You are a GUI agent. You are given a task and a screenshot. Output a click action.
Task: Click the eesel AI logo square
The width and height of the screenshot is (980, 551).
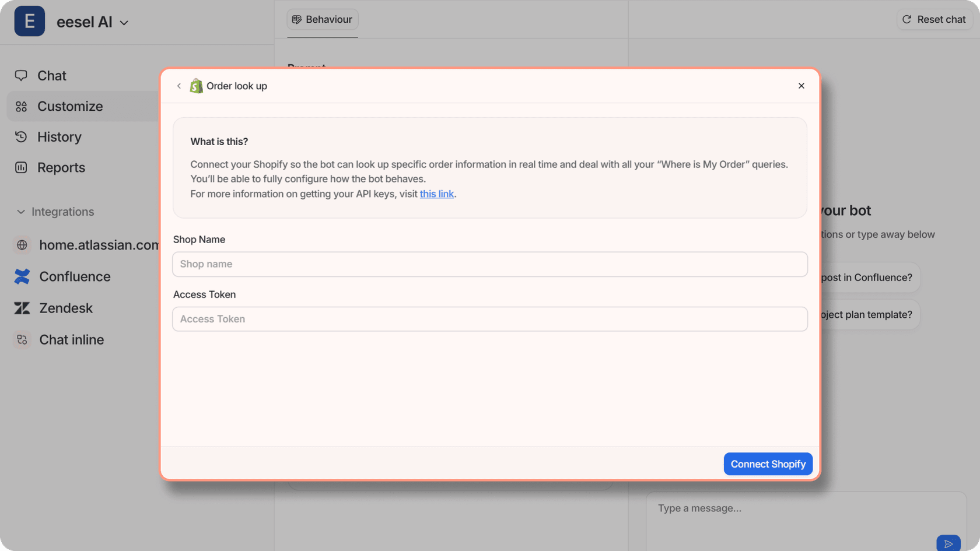coord(30,22)
